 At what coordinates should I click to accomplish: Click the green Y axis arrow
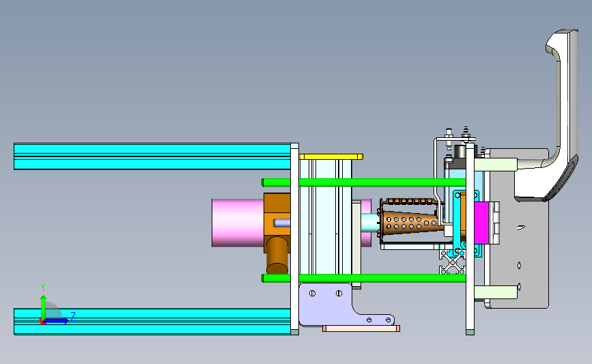tap(44, 306)
